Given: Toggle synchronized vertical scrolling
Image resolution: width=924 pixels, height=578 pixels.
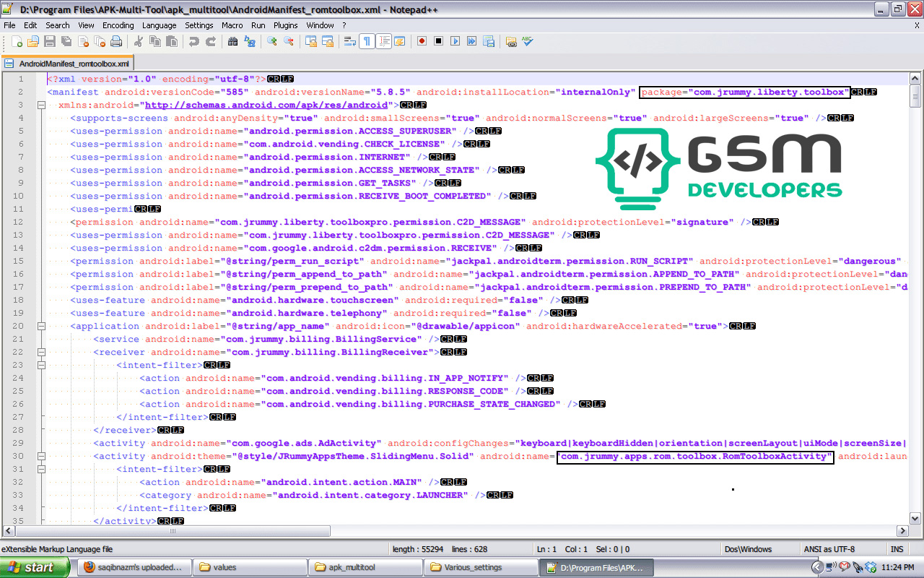Looking at the screenshot, I should (311, 42).
